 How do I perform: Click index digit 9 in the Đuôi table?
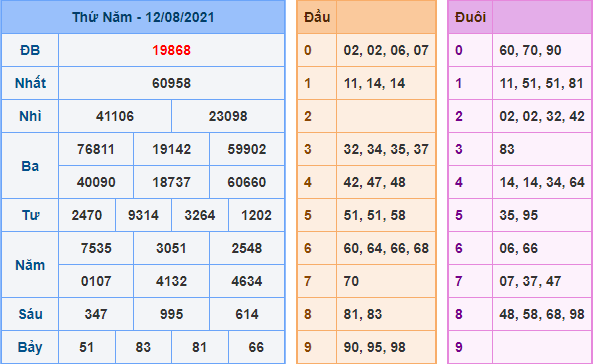pos(459,347)
